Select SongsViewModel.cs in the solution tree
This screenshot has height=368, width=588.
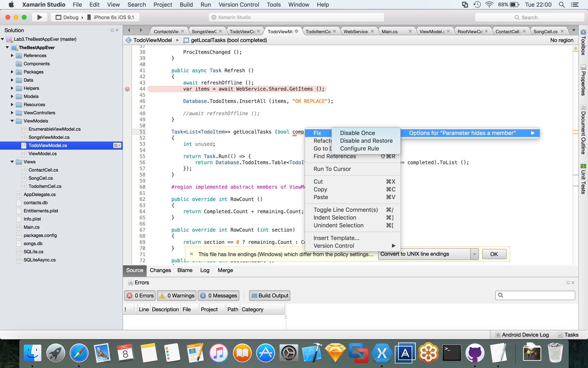(x=49, y=137)
